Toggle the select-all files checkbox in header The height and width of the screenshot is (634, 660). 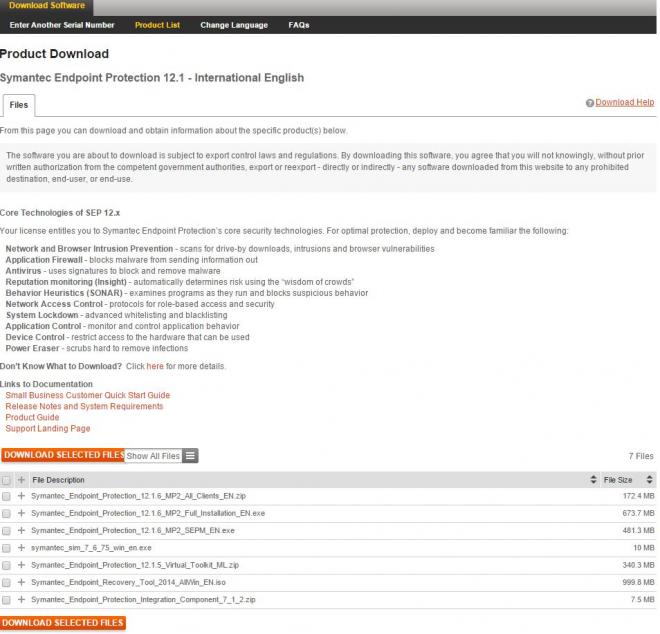tap(6, 480)
